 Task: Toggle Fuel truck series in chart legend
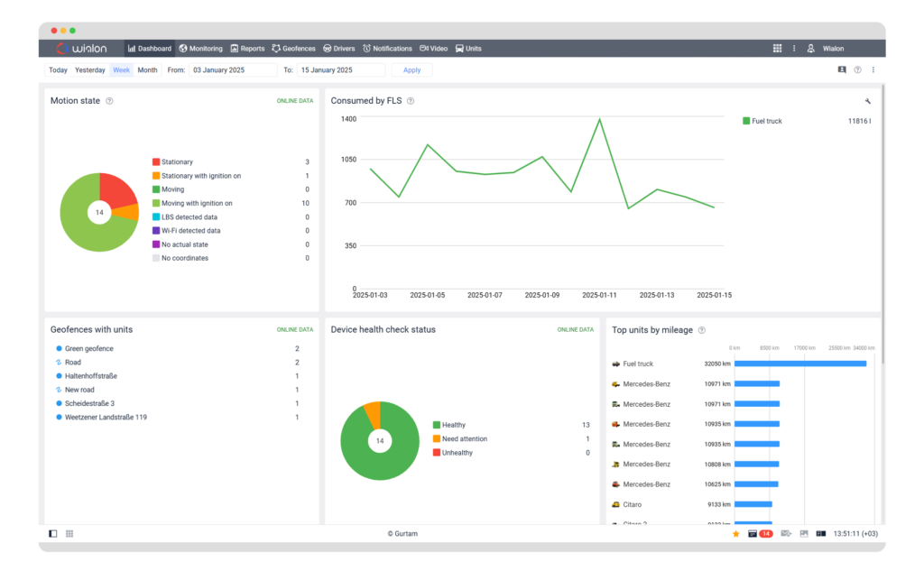(761, 121)
